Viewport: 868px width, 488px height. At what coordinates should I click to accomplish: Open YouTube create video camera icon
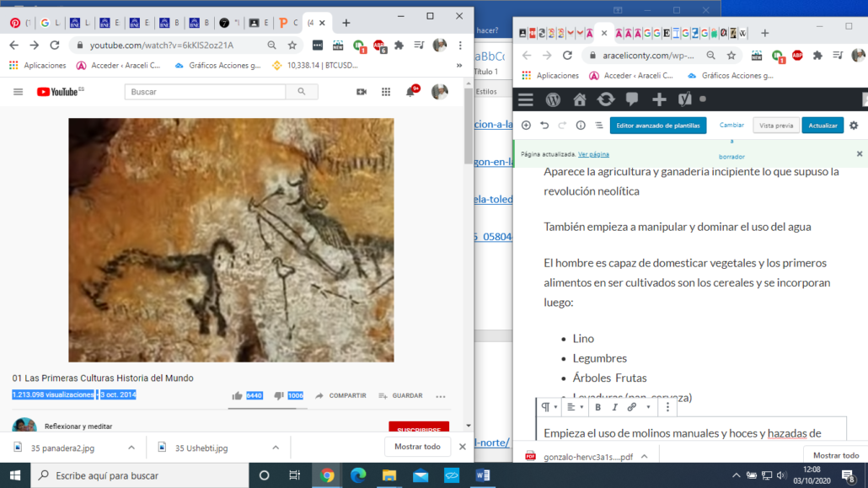[x=362, y=92]
